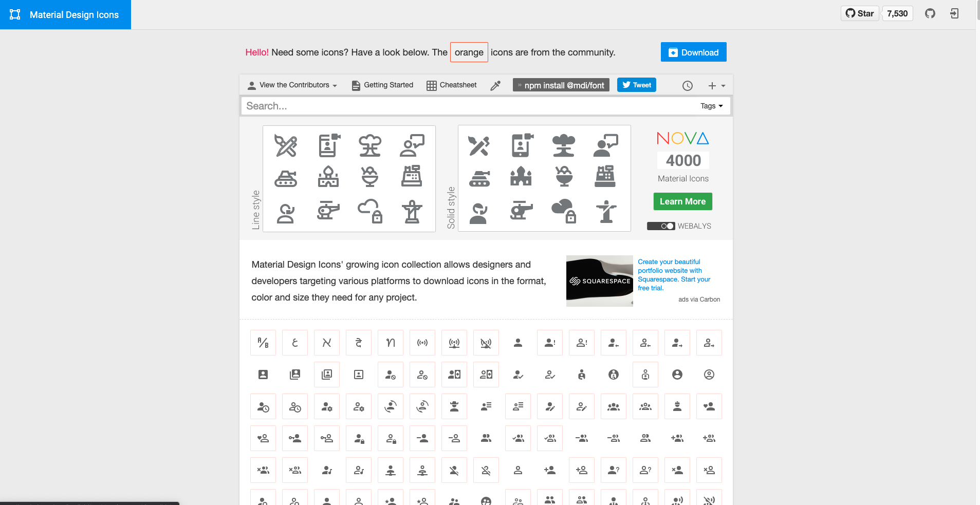Click the GitHub Star button
Viewport: 980px width, 505px height.
click(x=860, y=13)
